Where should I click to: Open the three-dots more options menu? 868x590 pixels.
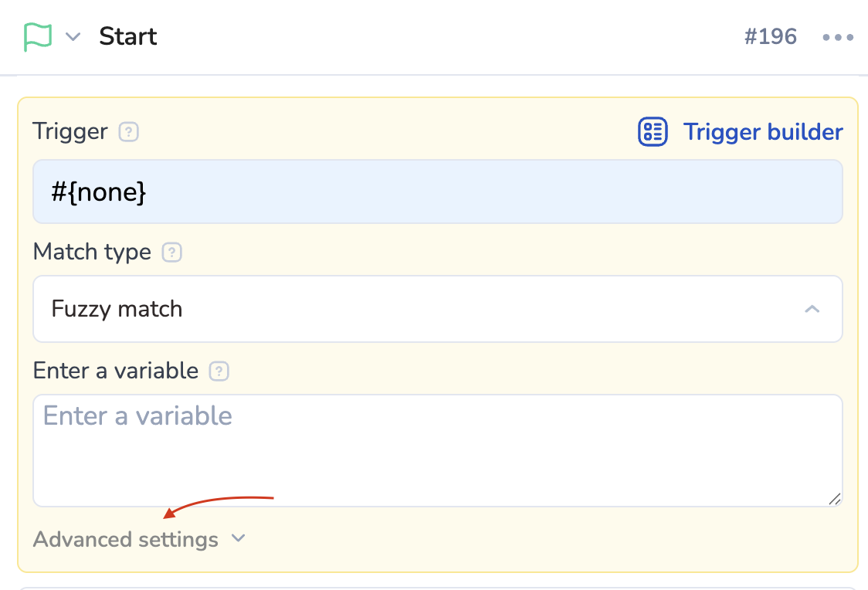coord(838,37)
